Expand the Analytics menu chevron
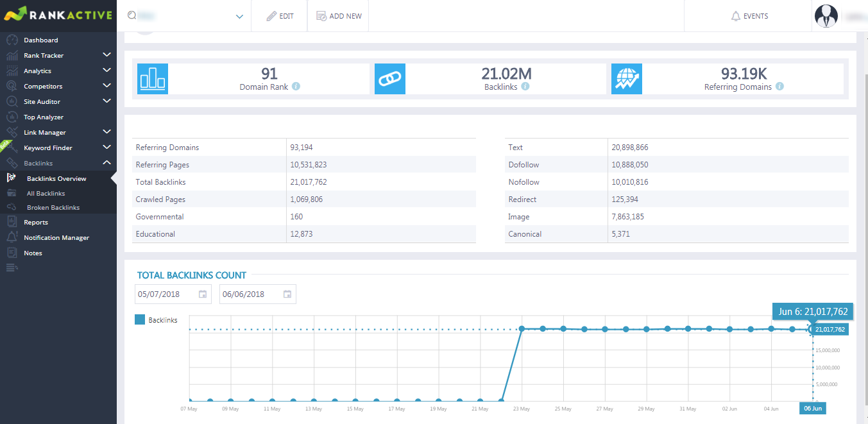This screenshot has height=424, width=868. pos(107,71)
